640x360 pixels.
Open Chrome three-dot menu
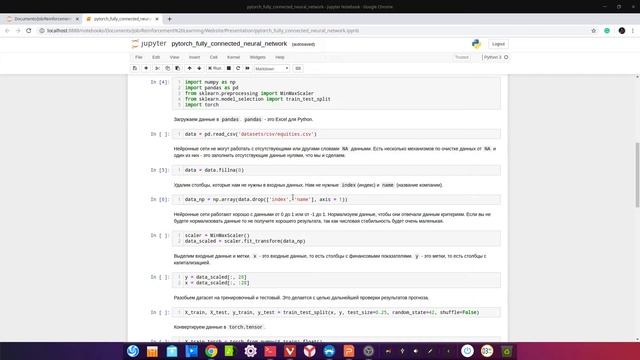pos(633,31)
